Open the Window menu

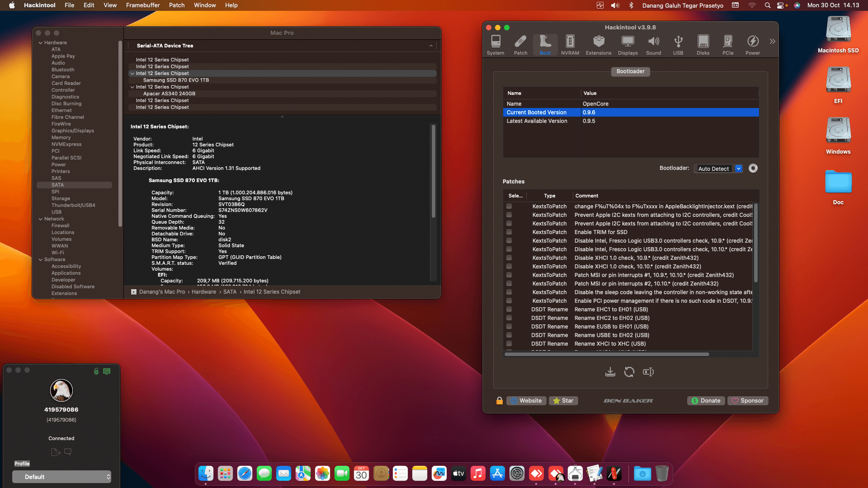point(205,5)
